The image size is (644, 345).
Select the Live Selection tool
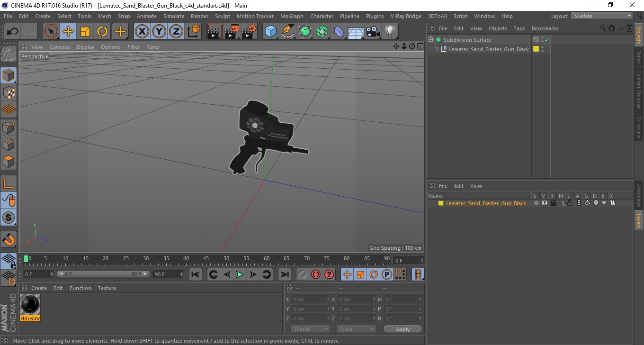(51, 32)
